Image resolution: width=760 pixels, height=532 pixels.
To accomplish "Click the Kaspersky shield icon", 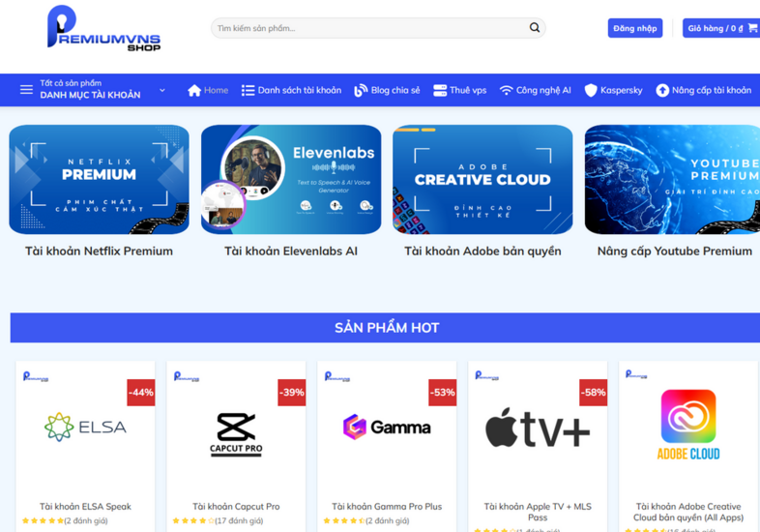I will click(x=591, y=90).
